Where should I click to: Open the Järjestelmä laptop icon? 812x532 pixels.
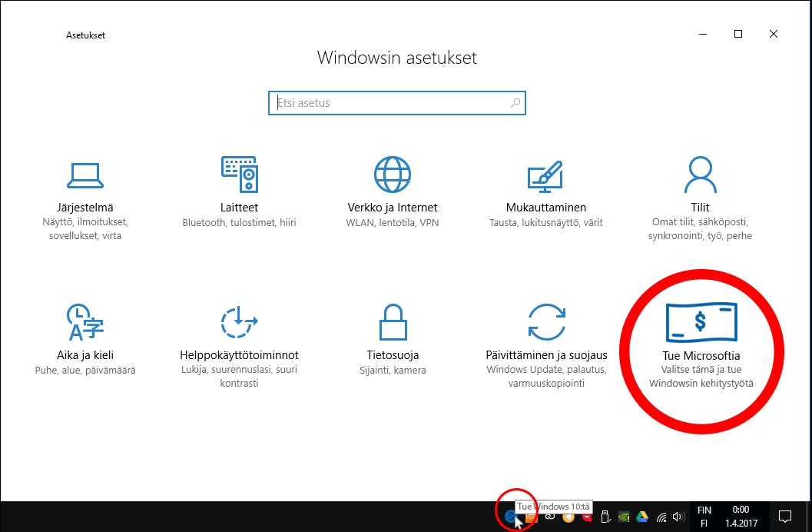click(x=85, y=175)
